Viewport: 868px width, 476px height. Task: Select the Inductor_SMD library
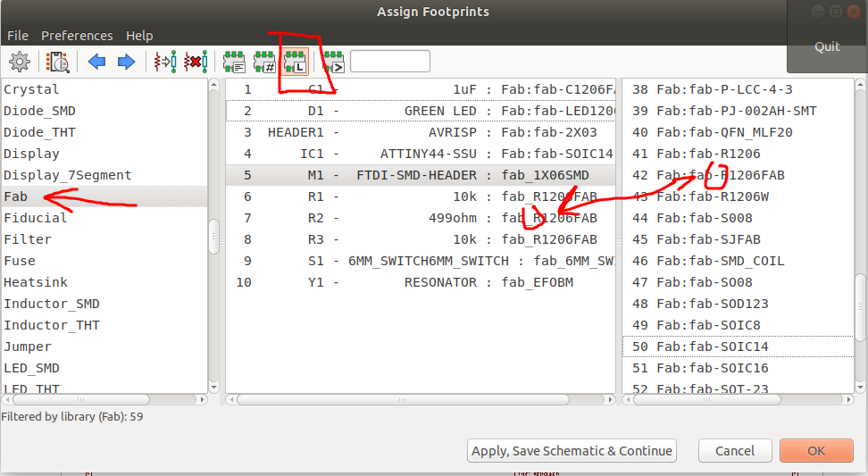[x=104, y=304]
